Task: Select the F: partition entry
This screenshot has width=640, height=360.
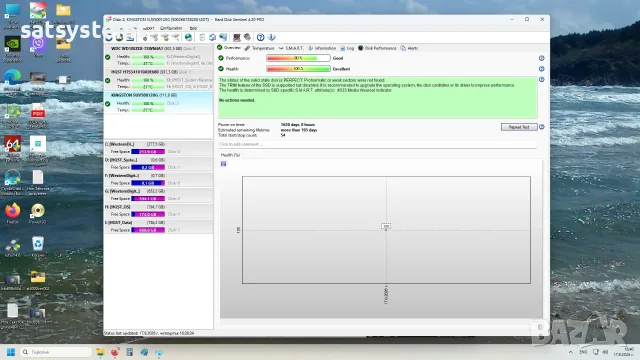Action: tap(158, 179)
